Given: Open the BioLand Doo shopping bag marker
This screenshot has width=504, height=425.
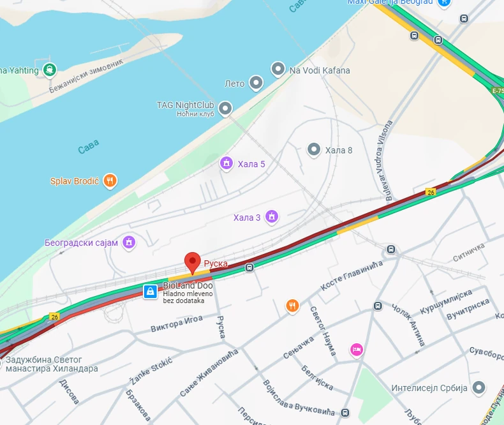Looking at the screenshot, I should tap(150, 292).
